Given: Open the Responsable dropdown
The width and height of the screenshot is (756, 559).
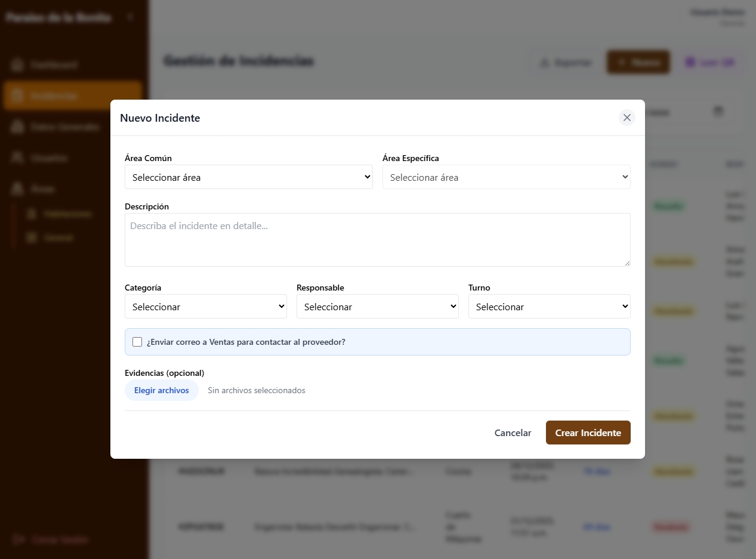Looking at the screenshot, I should click(x=377, y=307).
